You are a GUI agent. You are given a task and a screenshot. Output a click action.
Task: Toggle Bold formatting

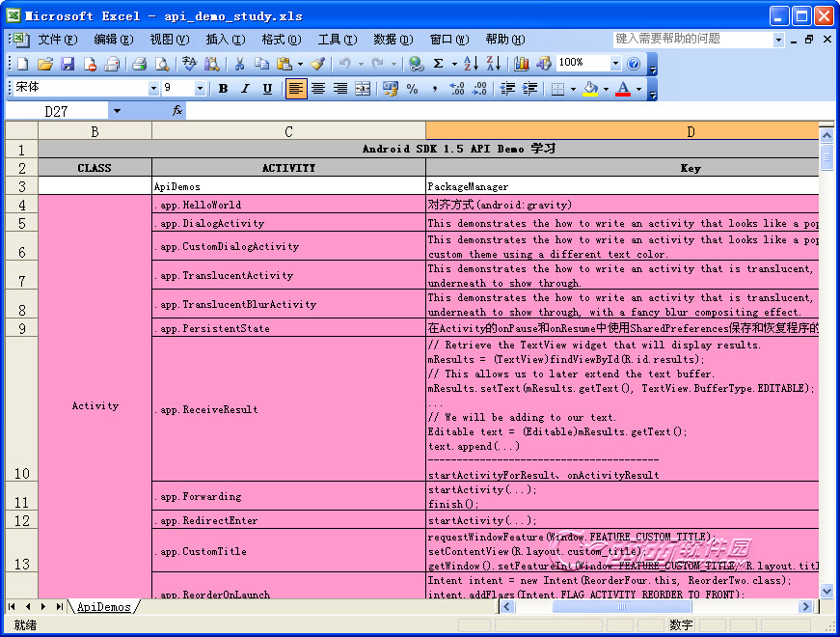pos(223,89)
